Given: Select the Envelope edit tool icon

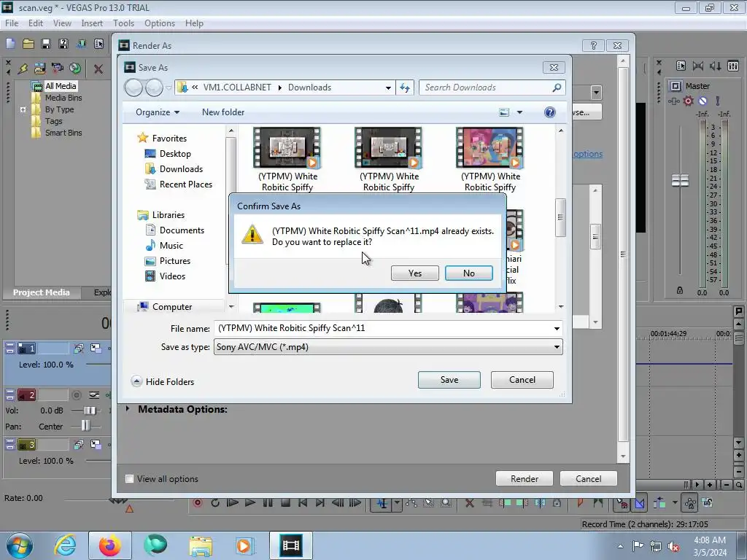Looking at the screenshot, I should [411, 503].
